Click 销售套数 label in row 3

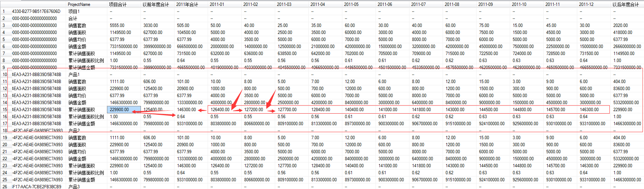pos(77,25)
